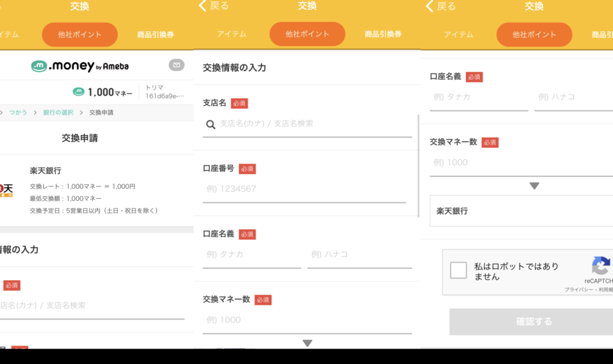Click the reCAPTCHA logo icon
Viewport: 613px width, 364px height.
(x=602, y=266)
